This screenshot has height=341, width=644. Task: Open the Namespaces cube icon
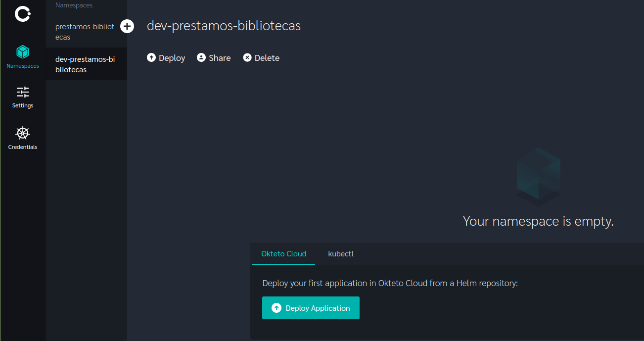click(x=23, y=52)
